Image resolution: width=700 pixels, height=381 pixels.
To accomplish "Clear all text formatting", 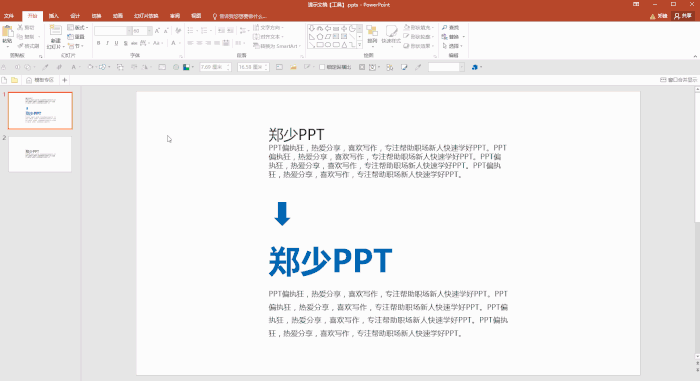I will [x=178, y=31].
